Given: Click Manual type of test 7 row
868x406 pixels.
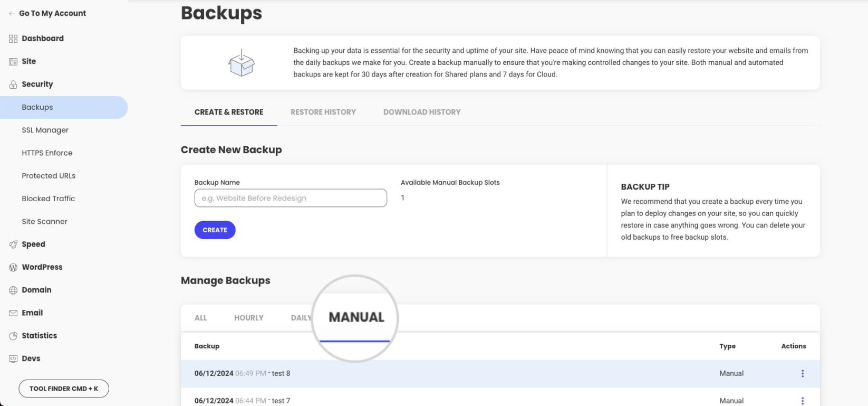Looking at the screenshot, I should click(731, 401).
